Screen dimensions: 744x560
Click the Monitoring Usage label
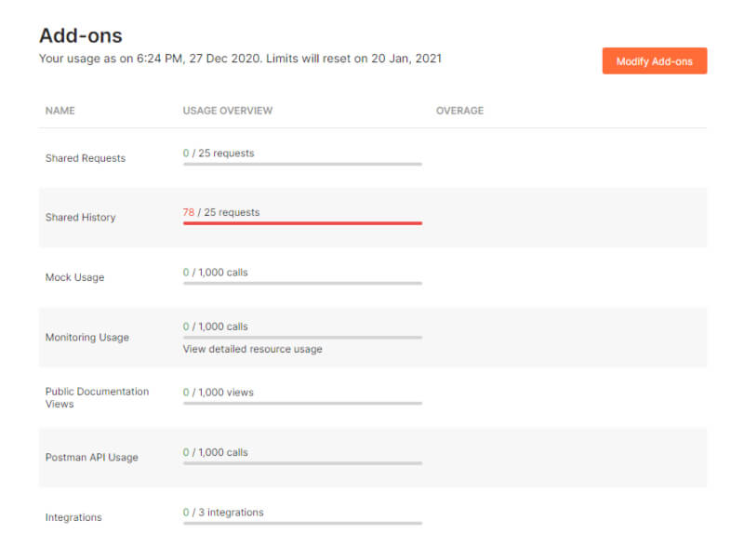[x=86, y=338]
